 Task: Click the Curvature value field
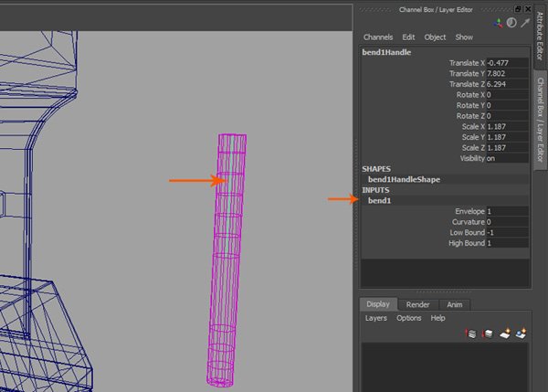pos(507,222)
